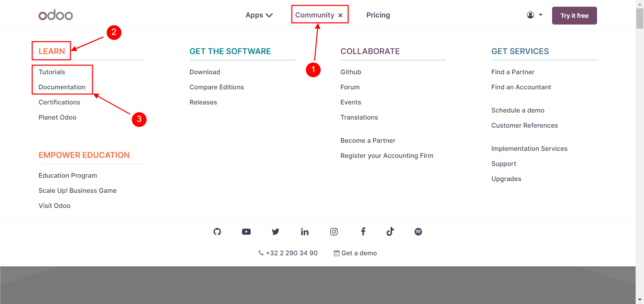Open the Spotify social icon
Screen dimensions: 644x304
(418, 231)
